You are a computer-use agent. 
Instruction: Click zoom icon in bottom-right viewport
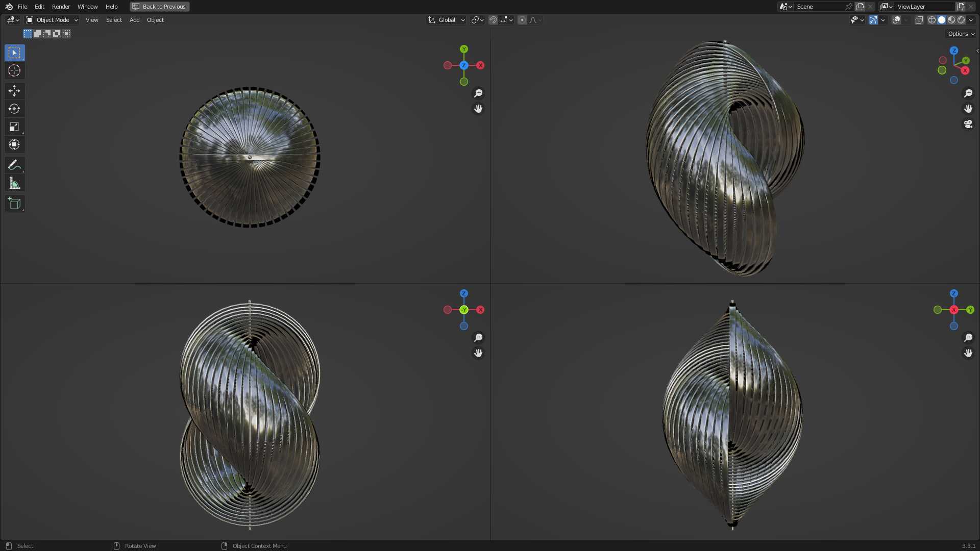[x=968, y=338]
